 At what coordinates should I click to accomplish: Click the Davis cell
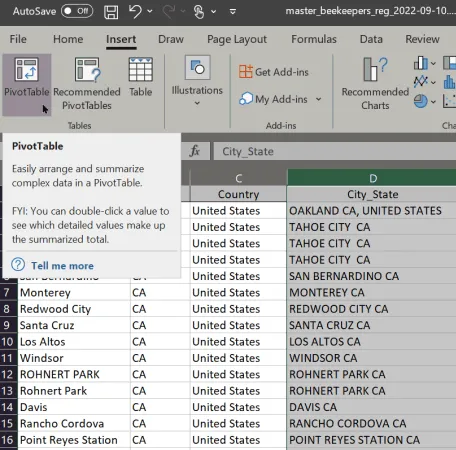[74, 407]
